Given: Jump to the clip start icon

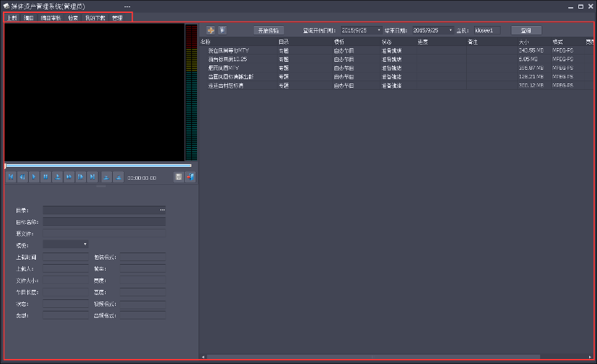Looking at the screenshot, I should click(11, 176).
